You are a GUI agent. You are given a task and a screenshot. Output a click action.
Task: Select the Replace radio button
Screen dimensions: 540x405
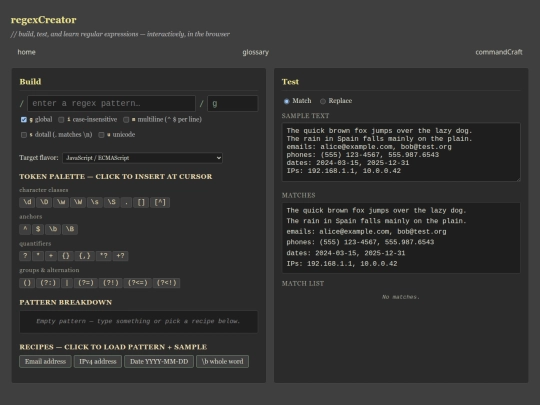323,101
